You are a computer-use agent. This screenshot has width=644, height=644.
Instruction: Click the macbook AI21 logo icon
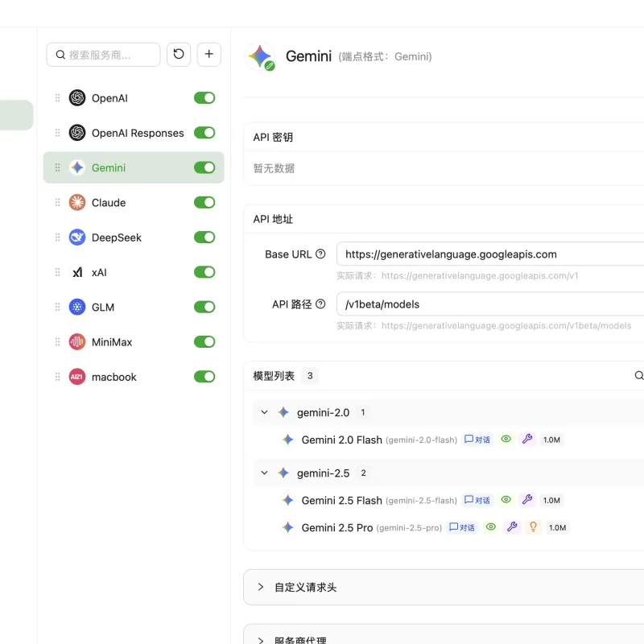coord(76,377)
